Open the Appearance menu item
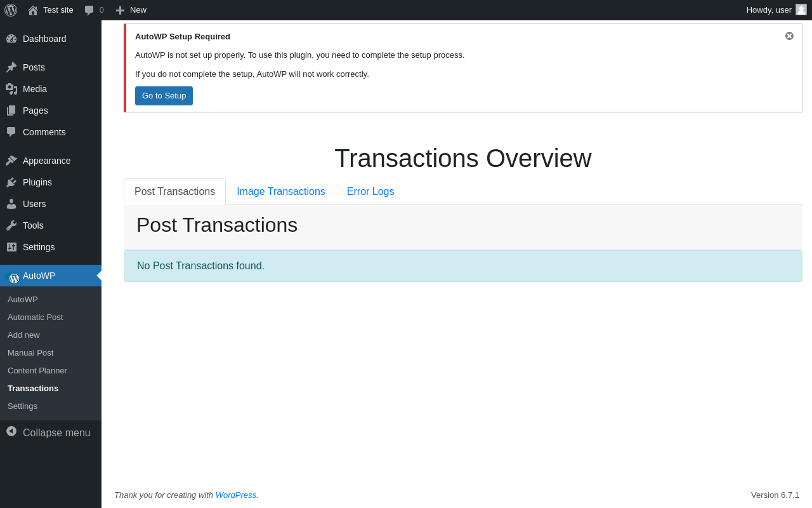Screen dimensions: 812x508 tap(46, 161)
